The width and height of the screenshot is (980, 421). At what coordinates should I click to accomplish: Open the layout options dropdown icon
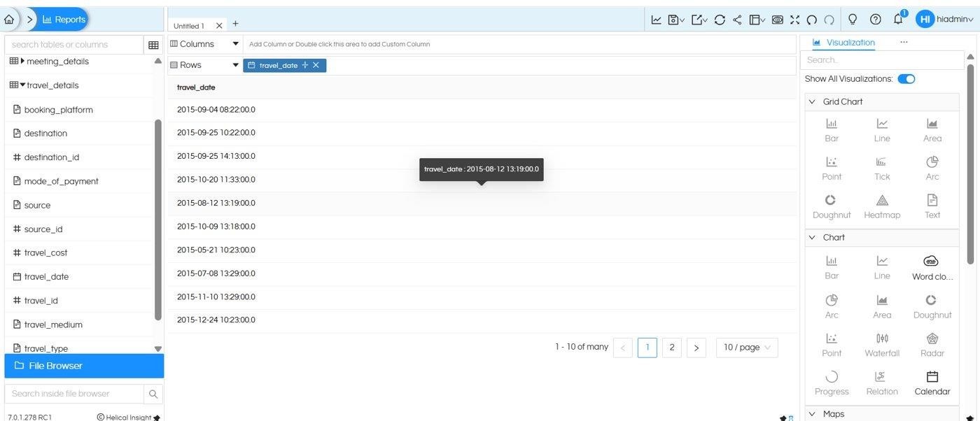click(757, 20)
